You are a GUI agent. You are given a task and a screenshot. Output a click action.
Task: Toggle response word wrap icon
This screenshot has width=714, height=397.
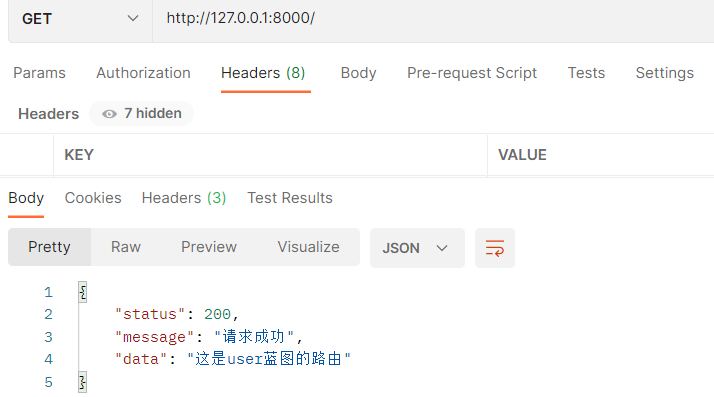pos(495,248)
